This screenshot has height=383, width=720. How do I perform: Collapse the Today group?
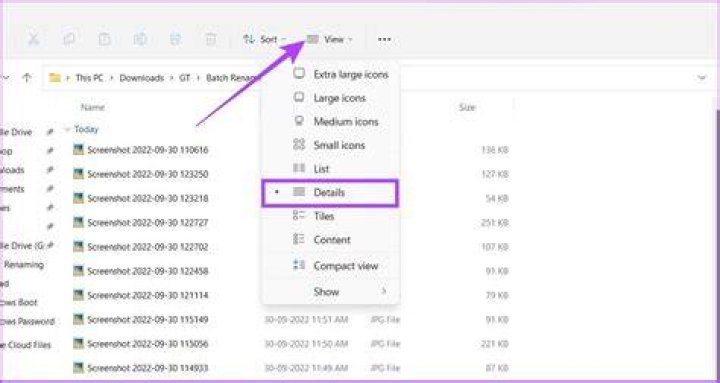pyautogui.click(x=68, y=130)
